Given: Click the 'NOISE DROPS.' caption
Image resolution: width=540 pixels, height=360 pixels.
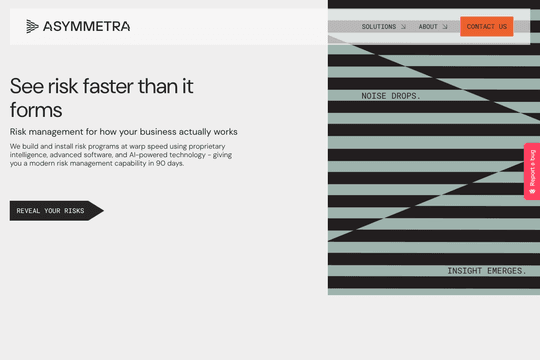Looking at the screenshot, I should tap(391, 96).
